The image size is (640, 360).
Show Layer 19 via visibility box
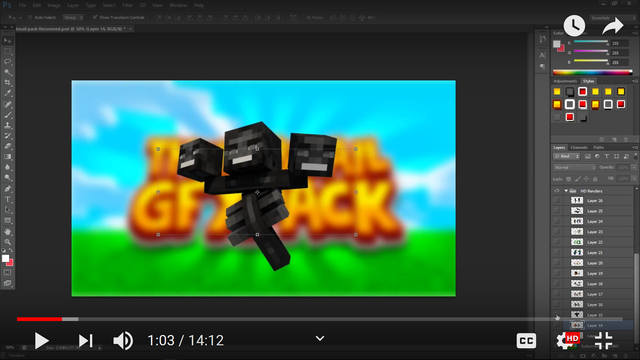(x=556, y=273)
